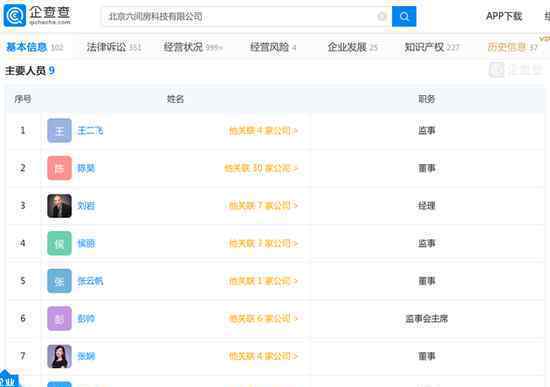Click the 监事 title in row 4
The image size is (550, 387).
427,243
